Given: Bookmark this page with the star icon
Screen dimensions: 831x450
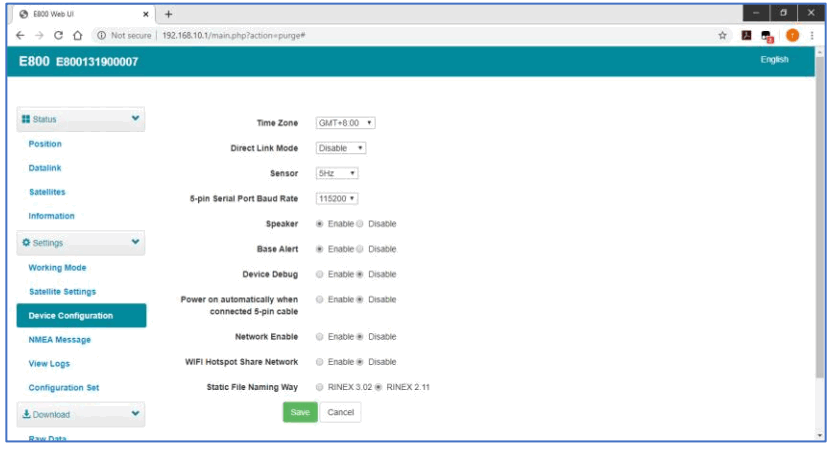Looking at the screenshot, I should point(722,36).
